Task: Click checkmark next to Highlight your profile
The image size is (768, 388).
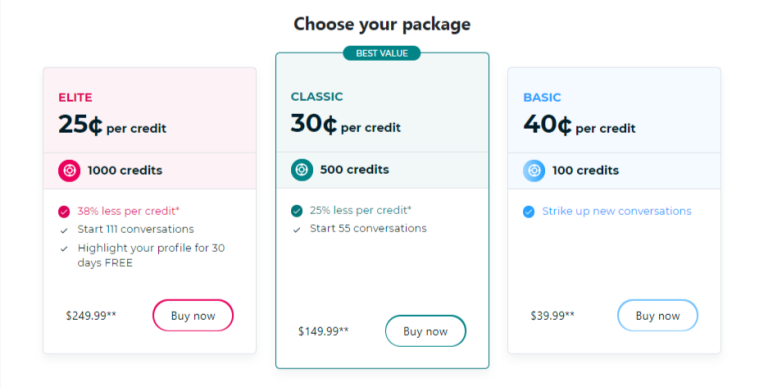Action: point(64,249)
